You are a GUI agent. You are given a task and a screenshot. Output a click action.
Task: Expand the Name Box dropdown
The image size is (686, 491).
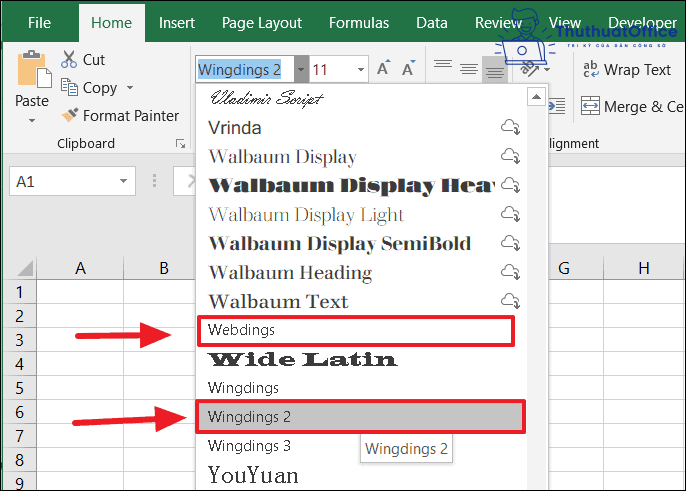pyautogui.click(x=123, y=181)
